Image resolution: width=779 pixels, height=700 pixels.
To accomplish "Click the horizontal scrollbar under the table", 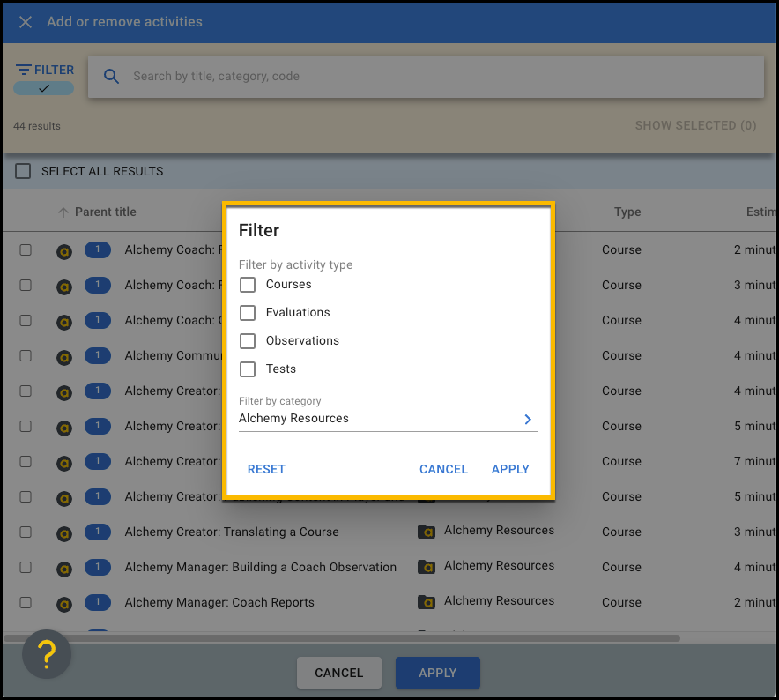I will click(342, 638).
